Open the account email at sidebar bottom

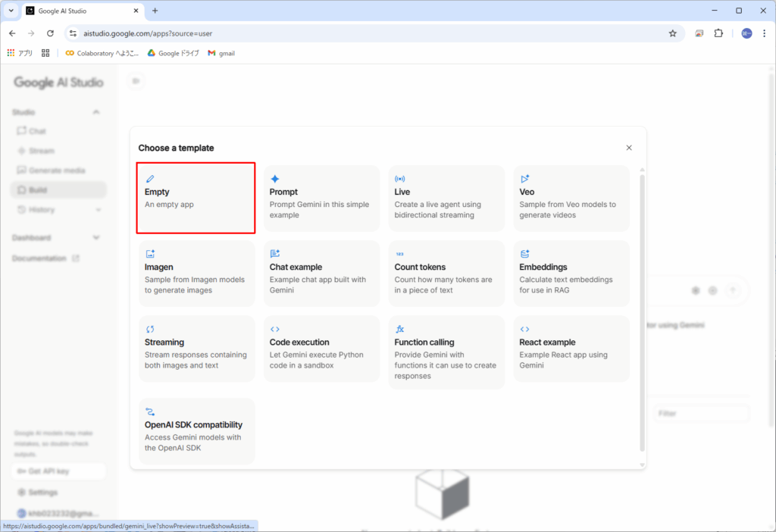(x=58, y=513)
